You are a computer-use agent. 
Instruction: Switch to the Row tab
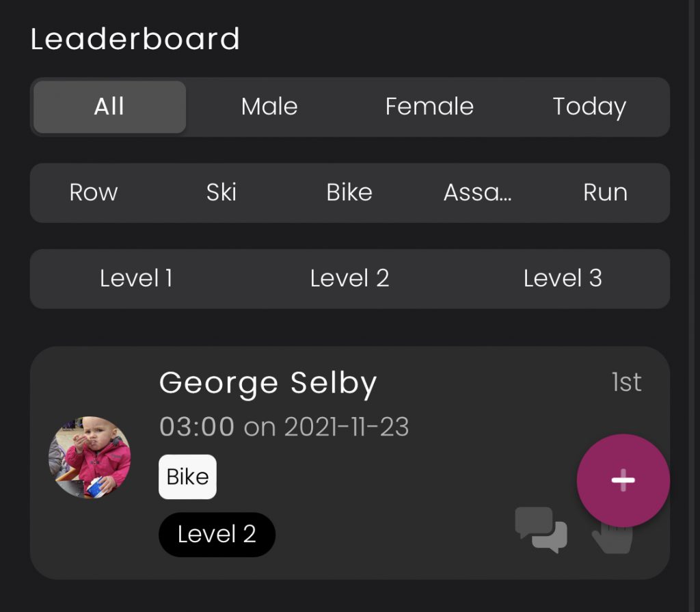point(94,193)
